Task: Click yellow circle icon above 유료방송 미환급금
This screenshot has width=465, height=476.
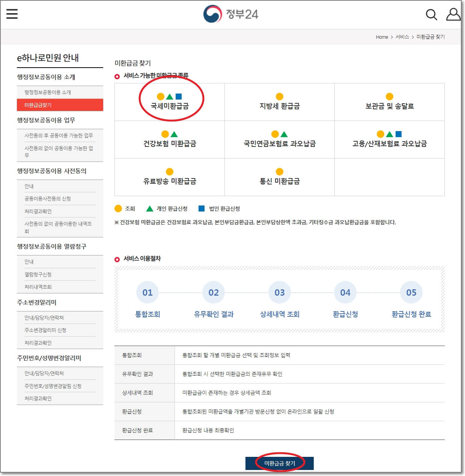Action: point(170,172)
